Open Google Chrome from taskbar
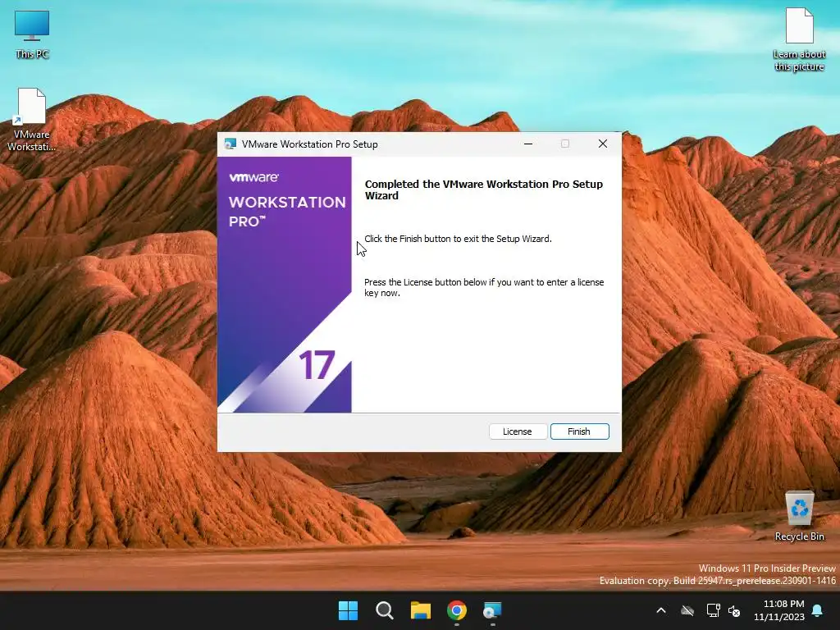Screen dimensions: 840x630 click(x=457, y=610)
